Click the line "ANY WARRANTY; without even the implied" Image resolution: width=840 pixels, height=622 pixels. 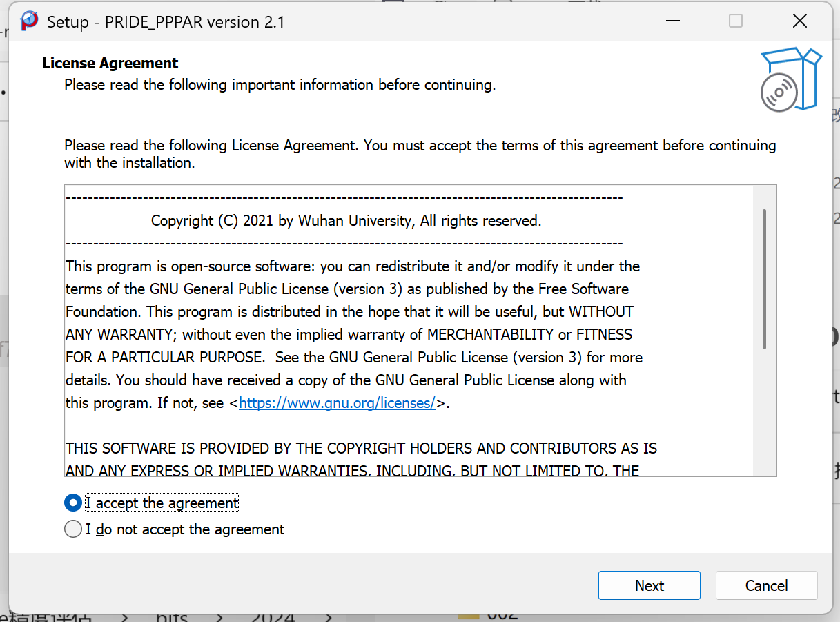[x=349, y=335]
